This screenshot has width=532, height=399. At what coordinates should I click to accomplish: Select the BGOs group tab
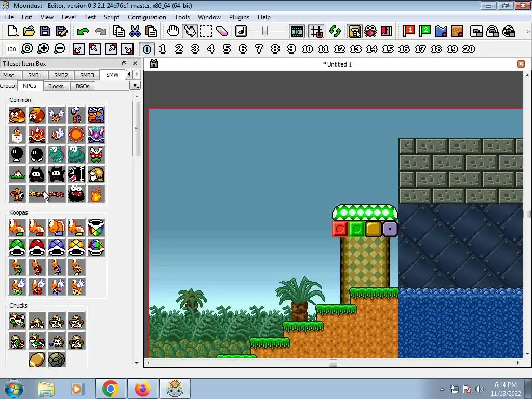point(83,86)
